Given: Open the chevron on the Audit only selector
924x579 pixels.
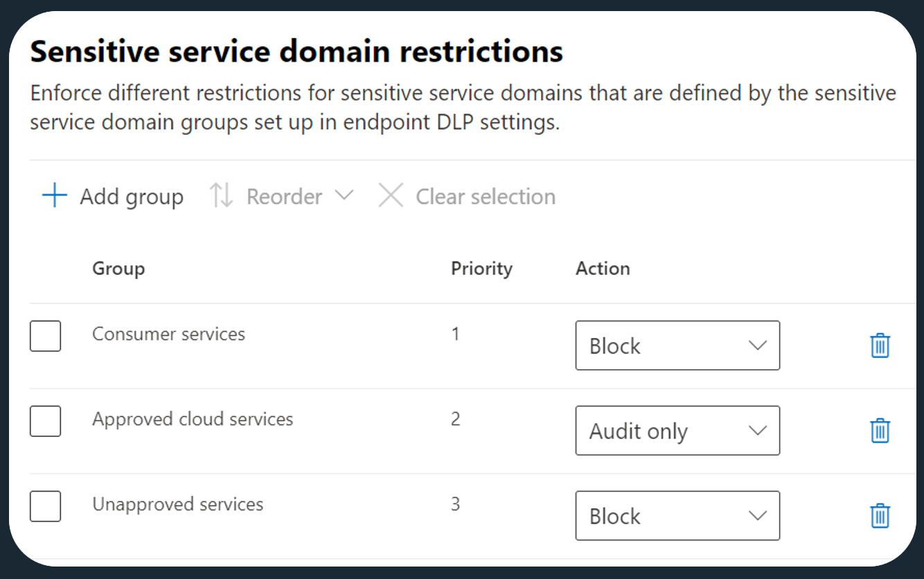Looking at the screenshot, I should tap(757, 431).
